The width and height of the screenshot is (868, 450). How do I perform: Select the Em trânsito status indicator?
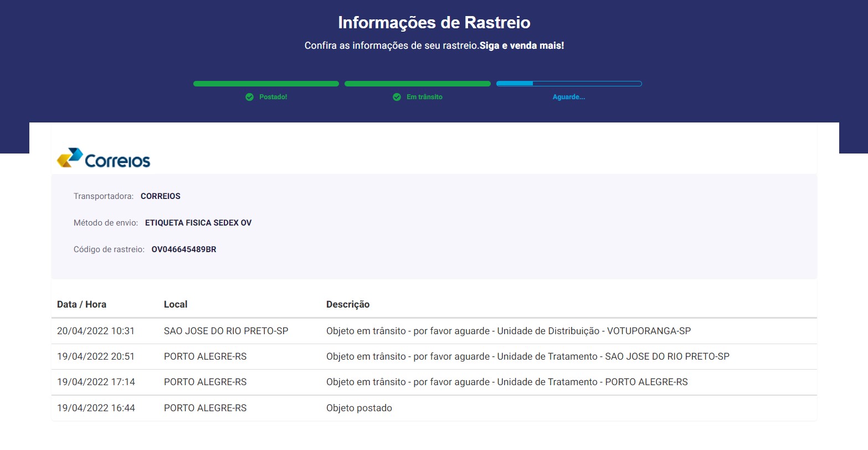coord(424,96)
